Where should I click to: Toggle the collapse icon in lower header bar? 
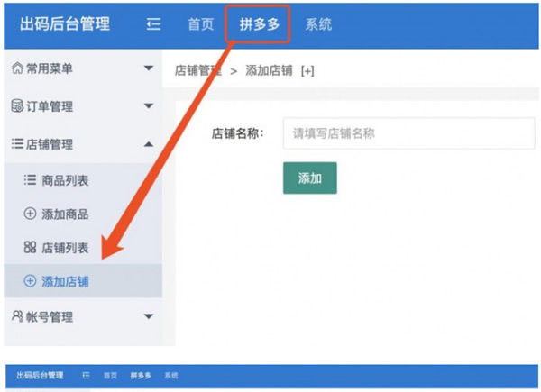tap(86, 376)
